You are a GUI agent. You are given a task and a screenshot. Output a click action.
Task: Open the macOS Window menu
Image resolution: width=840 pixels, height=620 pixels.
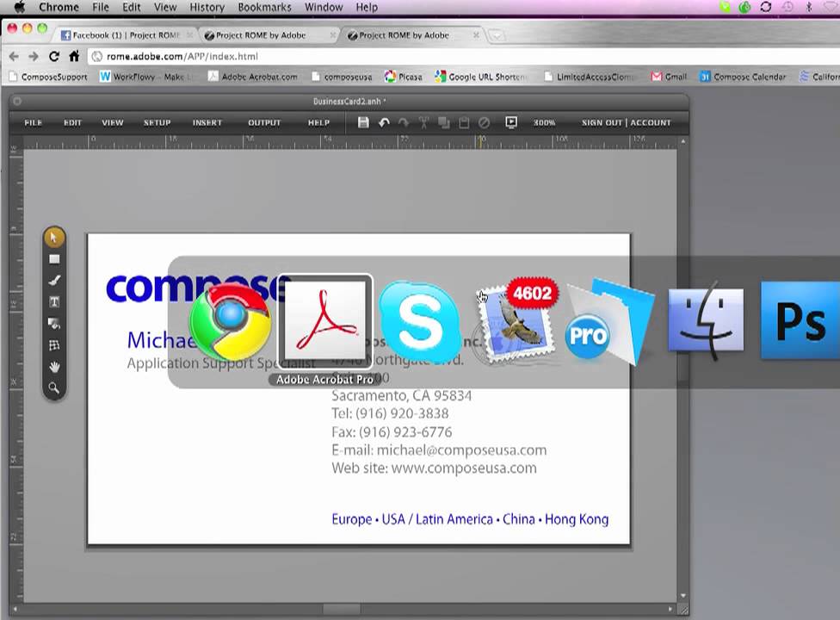click(x=324, y=8)
